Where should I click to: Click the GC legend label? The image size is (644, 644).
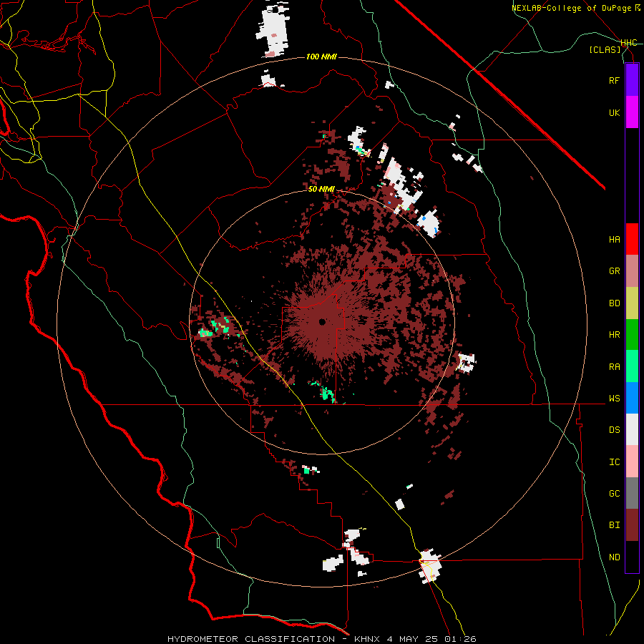pyautogui.click(x=614, y=494)
